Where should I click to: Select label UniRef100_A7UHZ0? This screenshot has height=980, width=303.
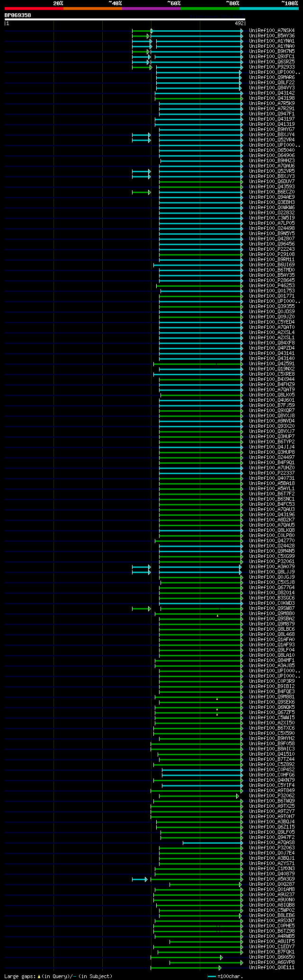click(x=272, y=468)
